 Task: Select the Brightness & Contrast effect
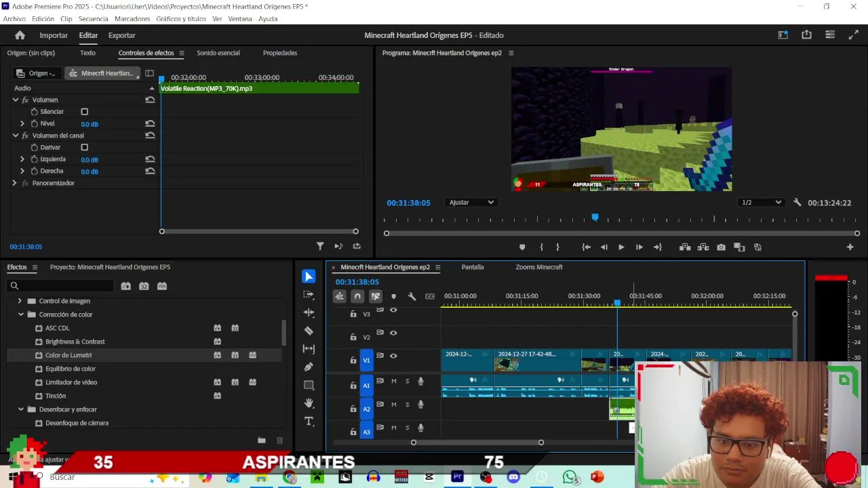point(75,342)
